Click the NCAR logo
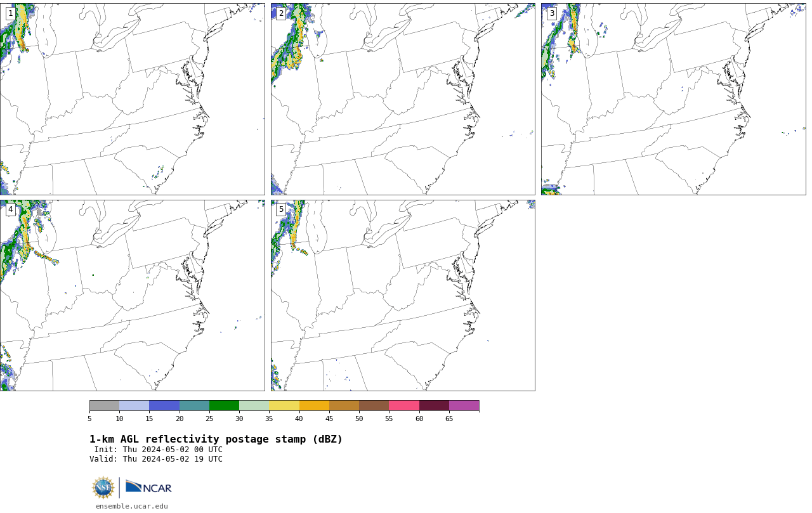This screenshot has height=513, width=812. [148, 487]
